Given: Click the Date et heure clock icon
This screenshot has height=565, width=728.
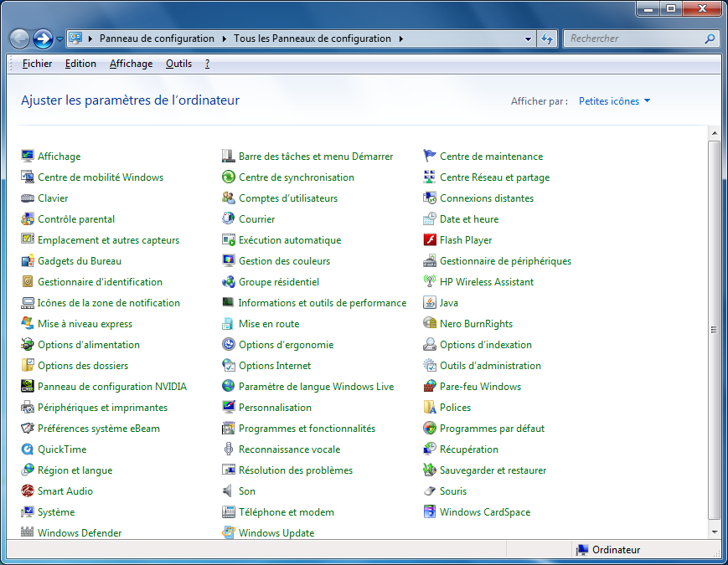Looking at the screenshot, I should (x=430, y=219).
